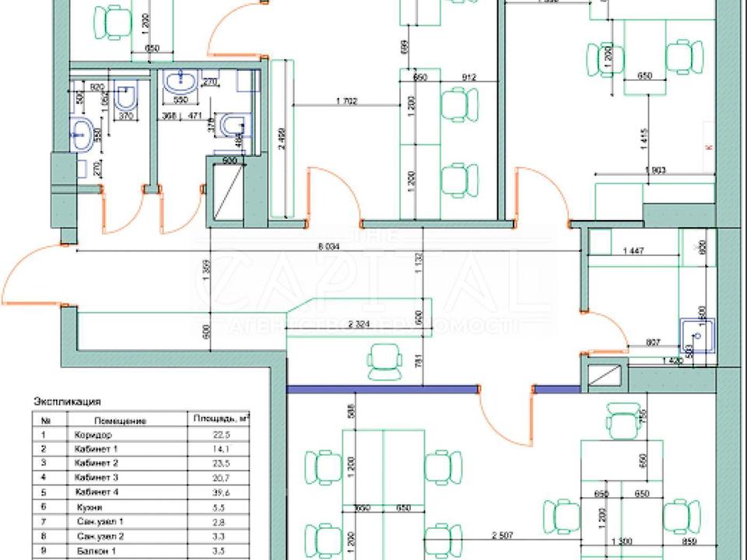Click the Площадь, м² column header
Viewport: 747px width, 560px height.
(x=221, y=419)
